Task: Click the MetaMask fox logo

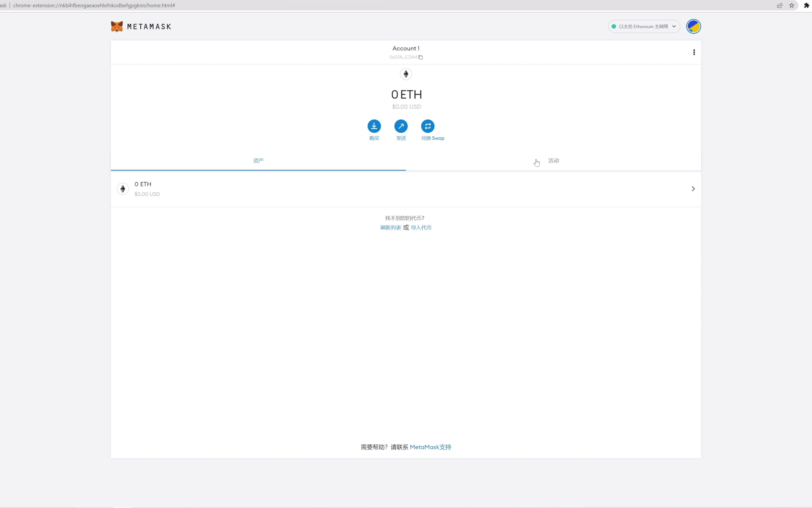Action: coord(117,26)
